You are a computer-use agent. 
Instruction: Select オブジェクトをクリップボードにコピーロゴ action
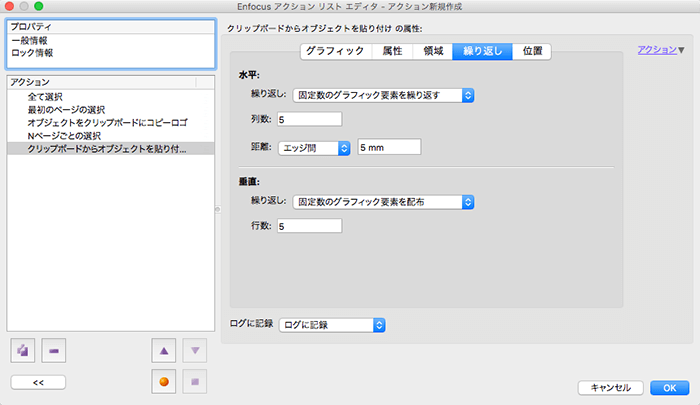tap(111, 122)
